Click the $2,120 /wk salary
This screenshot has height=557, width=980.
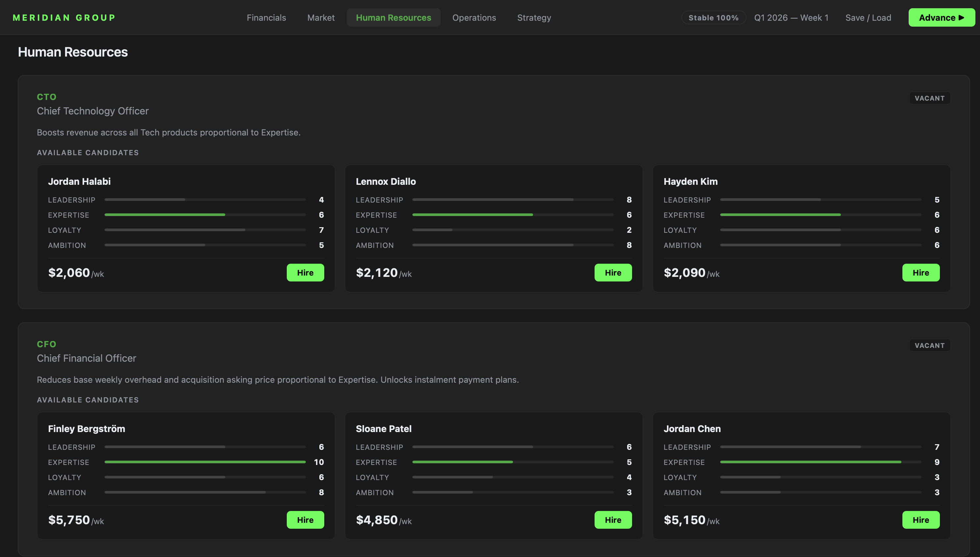pyautogui.click(x=384, y=273)
